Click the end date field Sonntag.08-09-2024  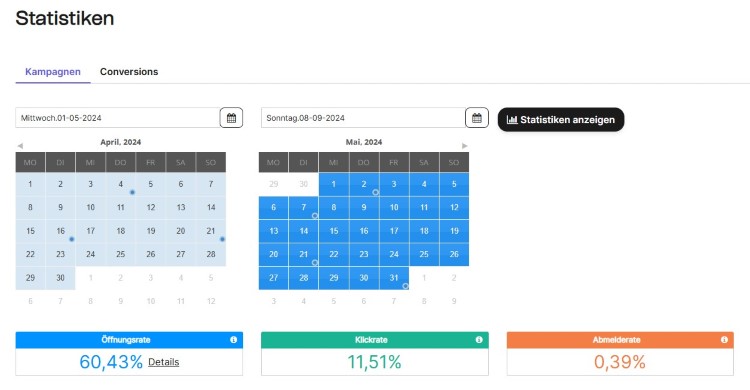coord(363,118)
